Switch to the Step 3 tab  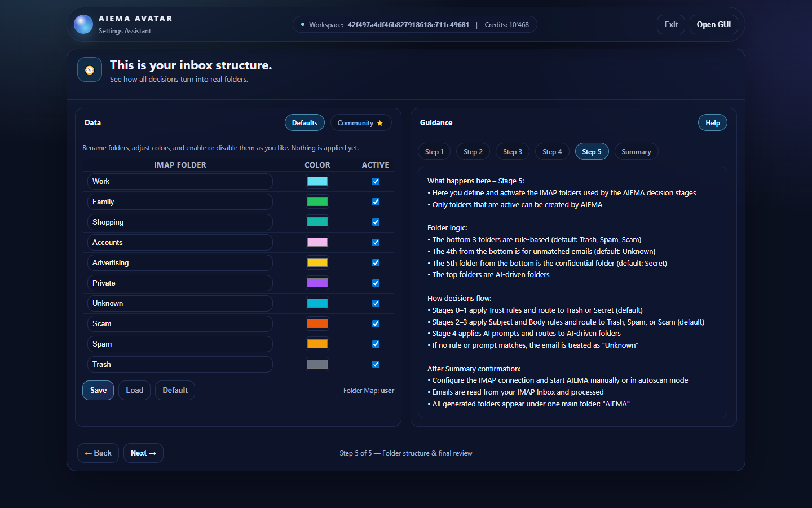coord(512,152)
